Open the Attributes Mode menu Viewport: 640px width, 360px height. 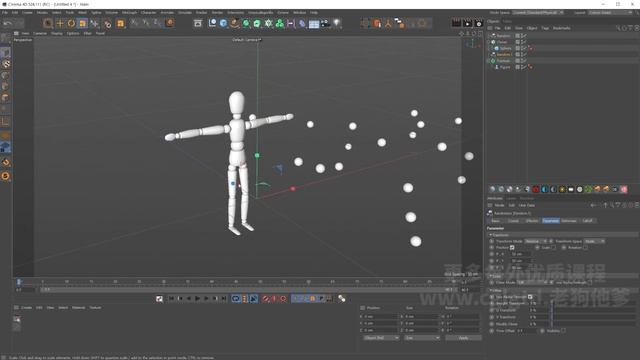coord(499,205)
